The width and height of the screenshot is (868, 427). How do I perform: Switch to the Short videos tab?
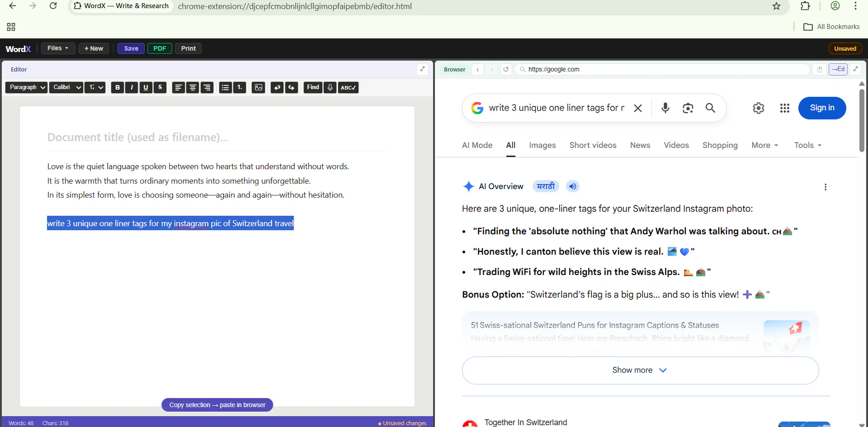[593, 145]
